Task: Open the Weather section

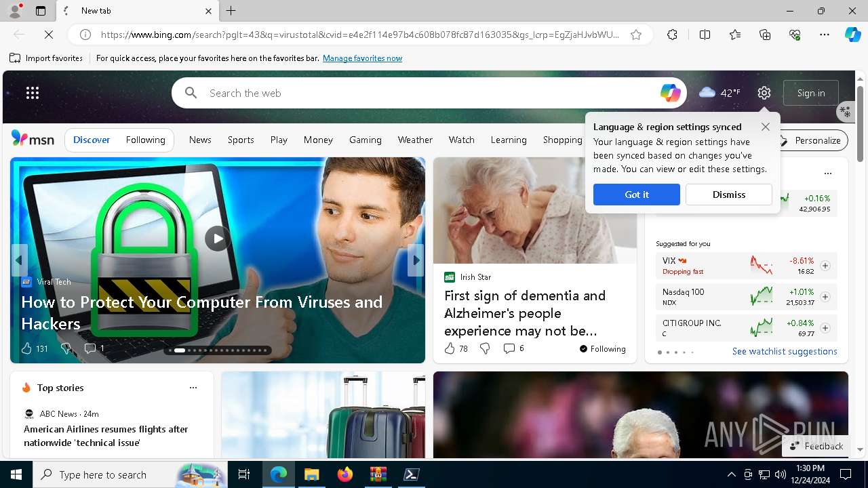Action: (415, 140)
